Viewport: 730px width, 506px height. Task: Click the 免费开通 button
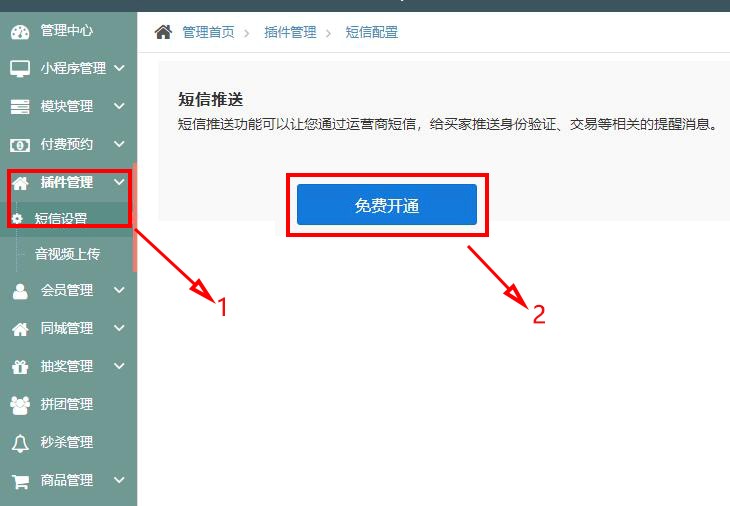point(387,205)
